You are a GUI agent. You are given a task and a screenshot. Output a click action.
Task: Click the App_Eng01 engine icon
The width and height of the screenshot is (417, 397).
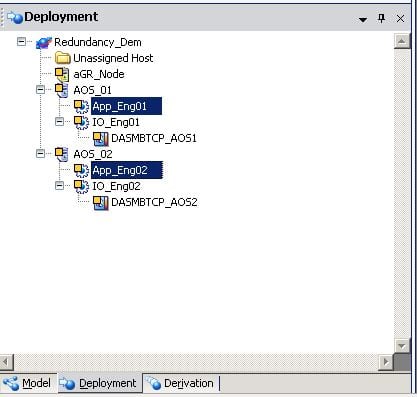click(81, 106)
